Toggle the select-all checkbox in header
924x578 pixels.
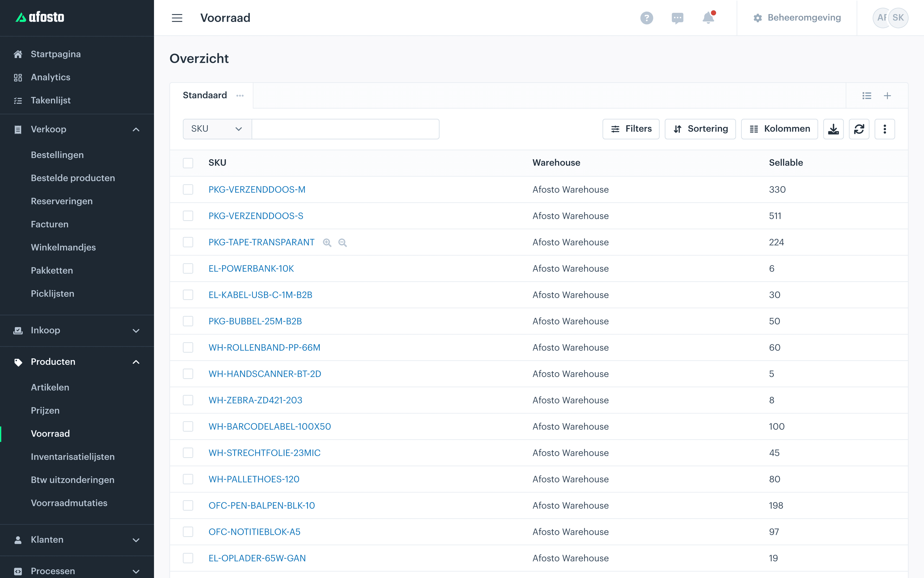[x=188, y=163]
